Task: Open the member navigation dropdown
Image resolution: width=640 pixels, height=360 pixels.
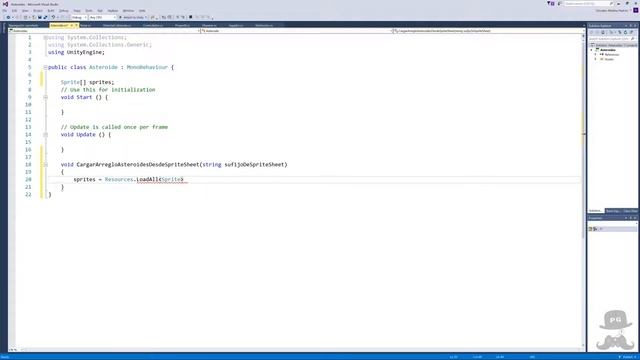Action: (488, 31)
